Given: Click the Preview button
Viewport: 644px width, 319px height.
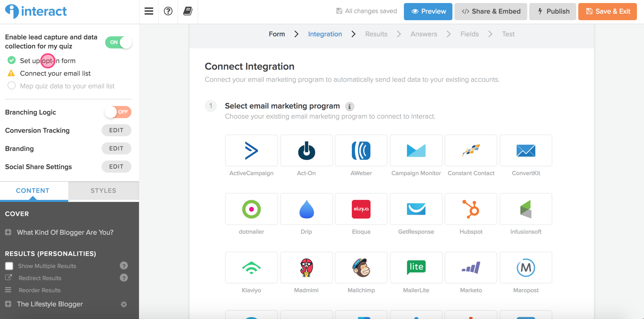Looking at the screenshot, I should (428, 11).
